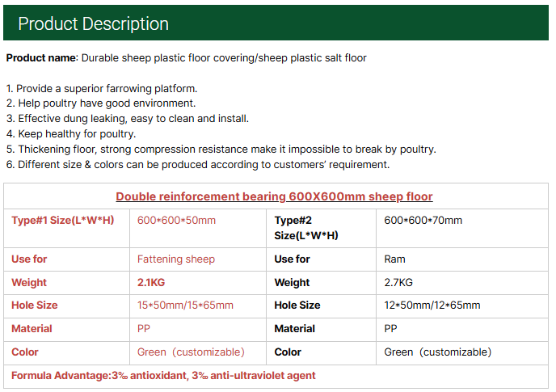
Task: Select the 2.1KG weight value
Action: pyautogui.click(x=151, y=283)
